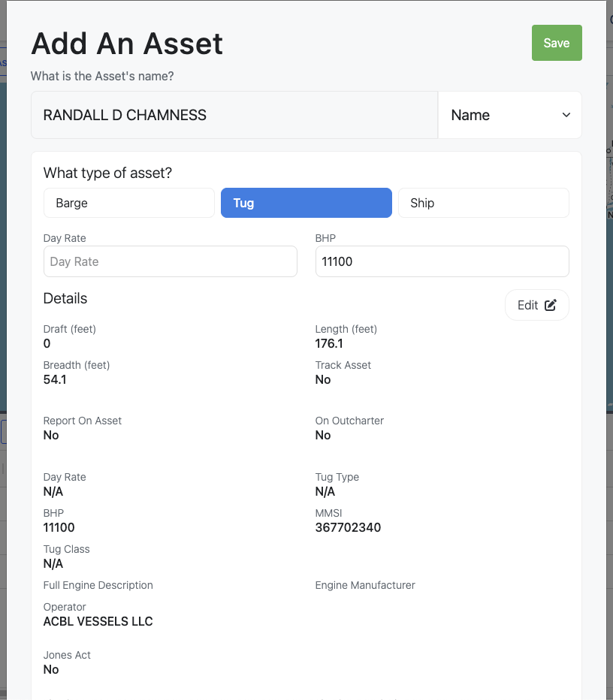Screen dimensions: 613x700
Task: Click the Jones Act label
Action: point(67,655)
